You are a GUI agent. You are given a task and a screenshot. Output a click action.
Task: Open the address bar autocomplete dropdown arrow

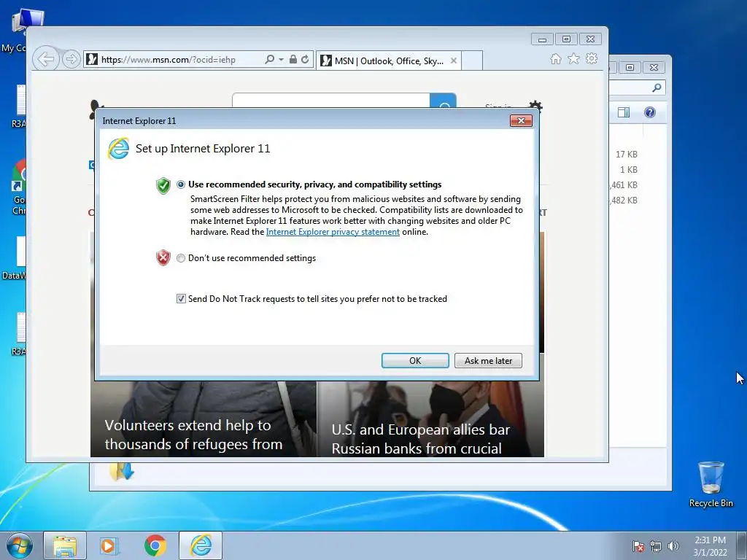tap(281, 60)
